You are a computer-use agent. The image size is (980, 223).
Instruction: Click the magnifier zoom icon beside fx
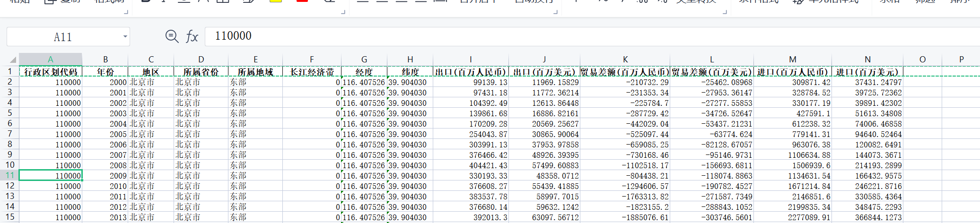click(172, 36)
